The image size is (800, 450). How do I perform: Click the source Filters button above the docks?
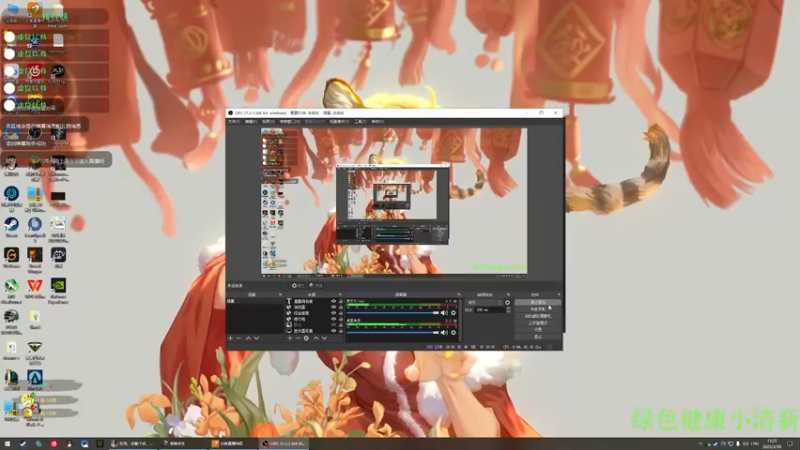[x=316, y=285]
